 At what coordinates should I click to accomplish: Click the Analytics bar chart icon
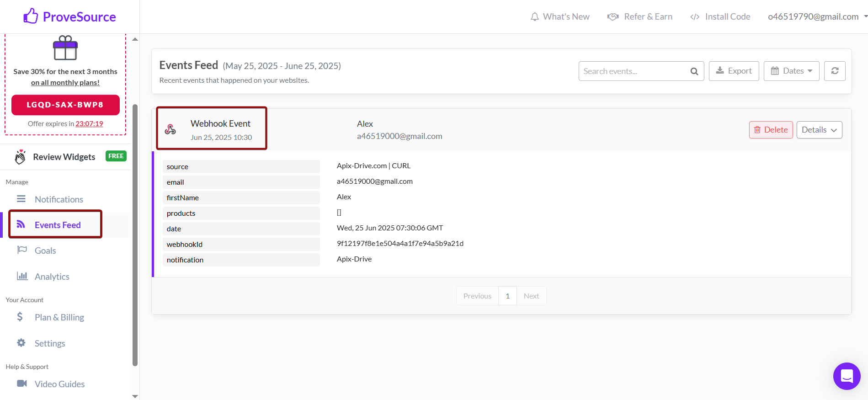(22, 276)
